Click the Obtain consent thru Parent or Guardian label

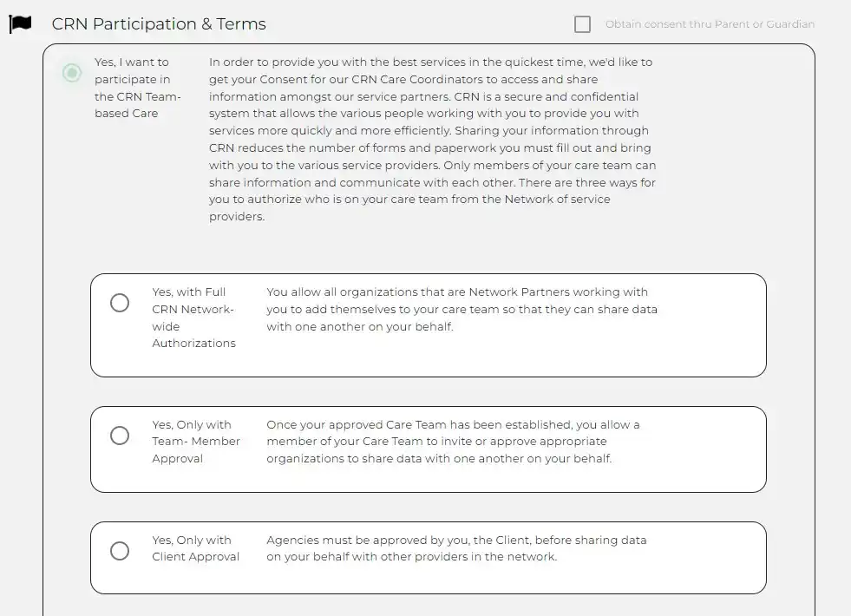[710, 24]
